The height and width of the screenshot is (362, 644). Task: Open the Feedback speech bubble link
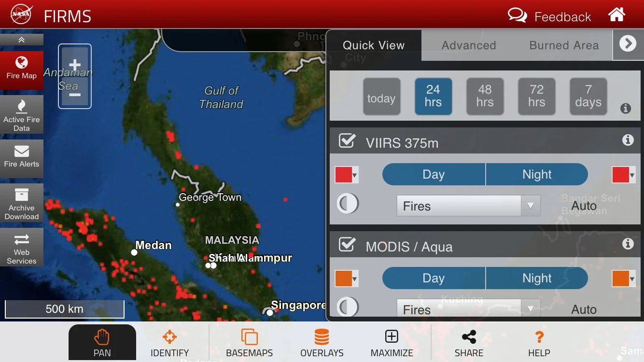pyautogui.click(x=549, y=16)
